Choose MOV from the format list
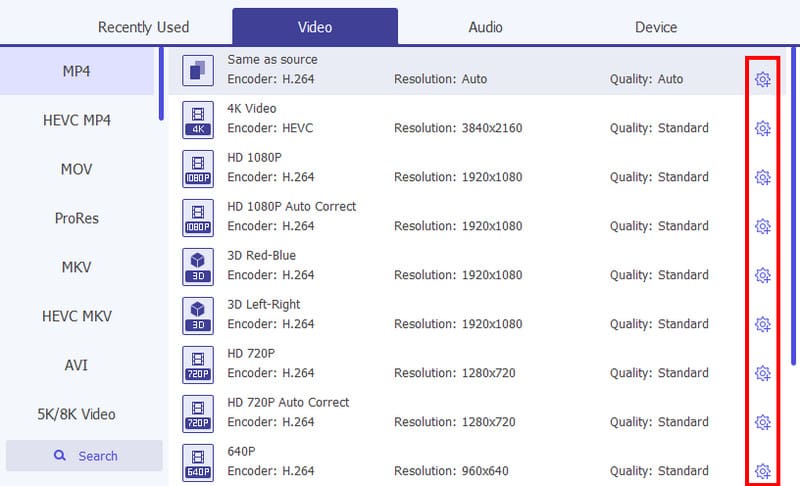This screenshot has height=486, width=800. pyautogui.click(x=77, y=169)
